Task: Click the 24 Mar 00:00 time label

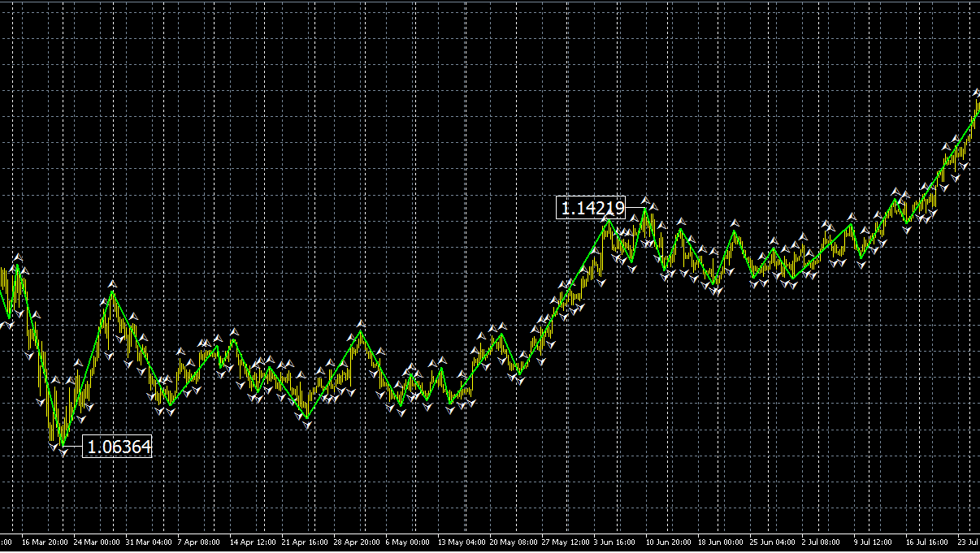Action: coord(97,542)
